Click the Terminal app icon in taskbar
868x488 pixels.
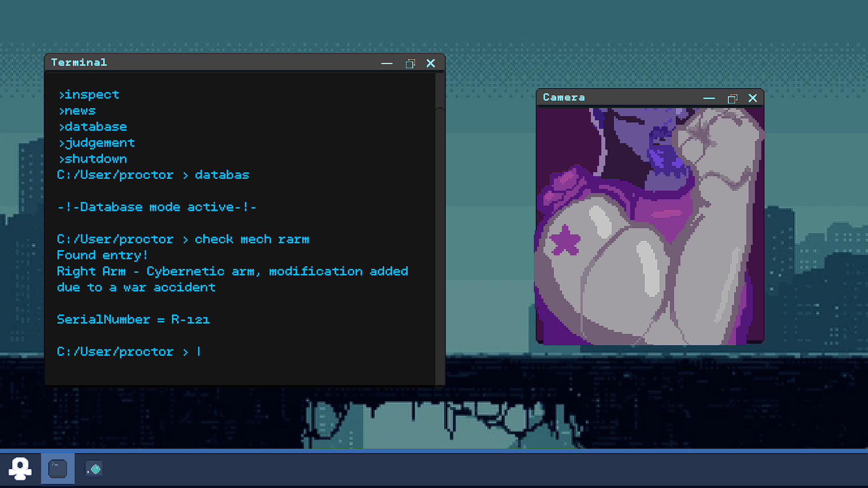click(x=57, y=469)
